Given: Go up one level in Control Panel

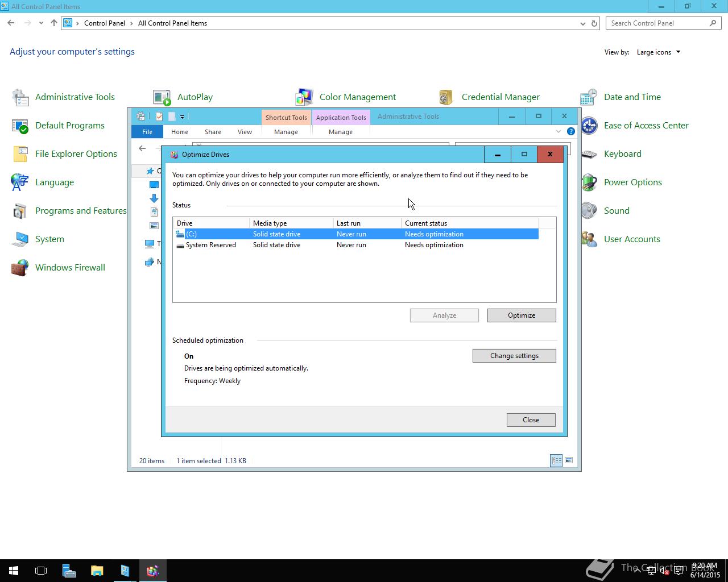Looking at the screenshot, I should click(54, 23).
